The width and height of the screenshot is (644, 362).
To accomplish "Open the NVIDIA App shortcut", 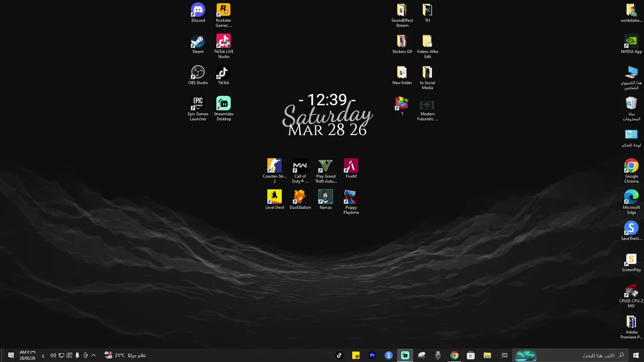I will coord(631,44).
